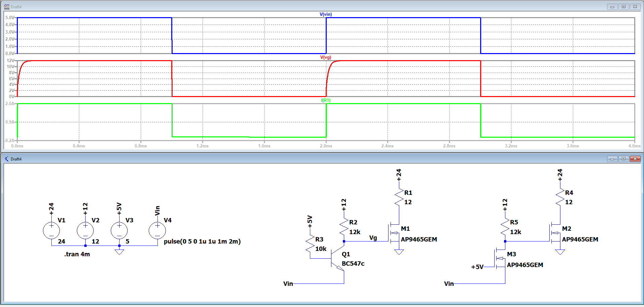Click the 2.0ms time axis label
This screenshot has height=307, width=644.
(326, 146)
